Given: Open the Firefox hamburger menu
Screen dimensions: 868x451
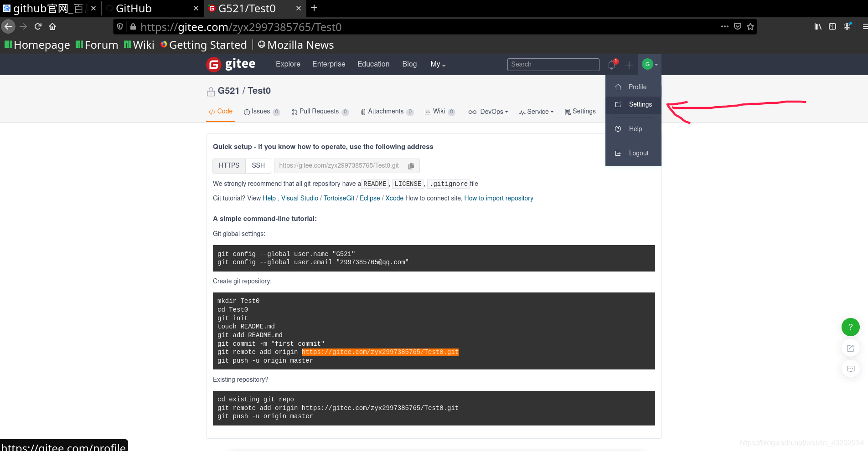Looking at the screenshot, I should pyautogui.click(x=864, y=26).
